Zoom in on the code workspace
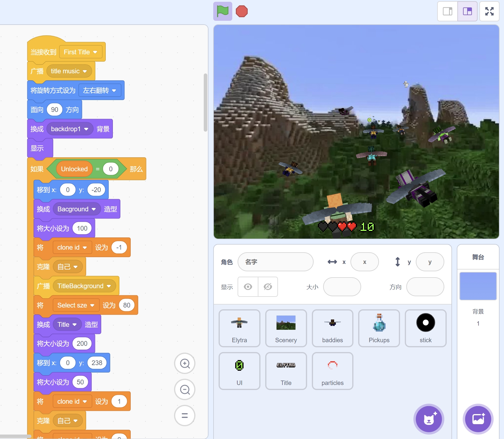Viewport: 504px width, 439px height. [x=185, y=363]
